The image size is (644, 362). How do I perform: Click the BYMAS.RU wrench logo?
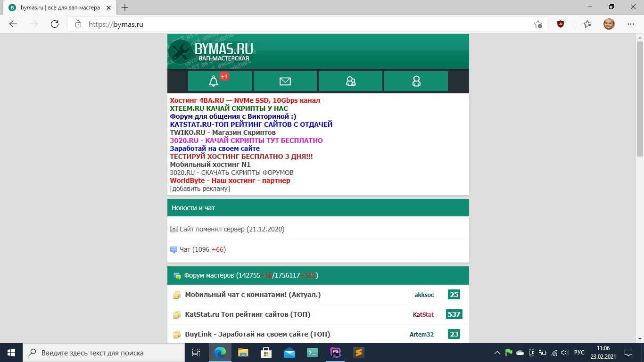211,51
